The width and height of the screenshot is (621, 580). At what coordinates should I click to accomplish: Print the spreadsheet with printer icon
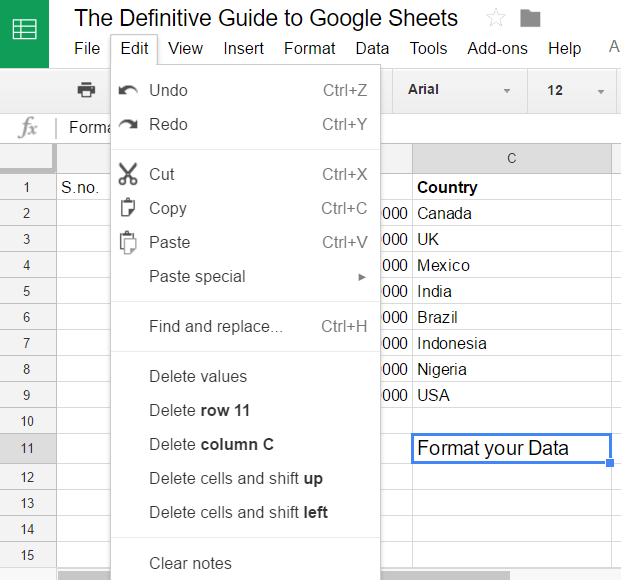click(86, 90)
